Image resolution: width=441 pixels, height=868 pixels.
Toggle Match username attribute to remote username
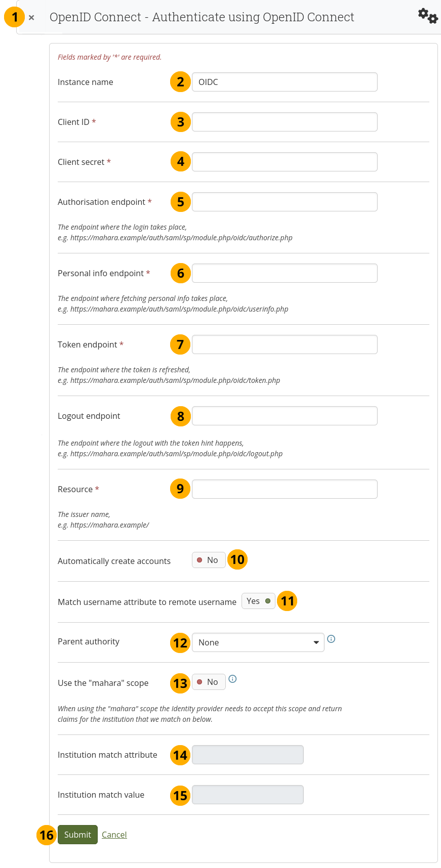258,601
